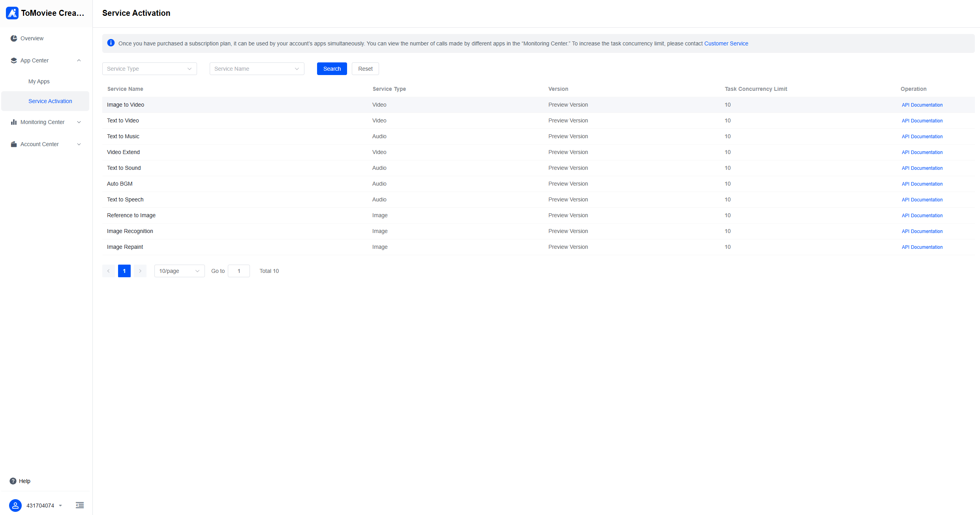
Task: Click the ToMoviee logo icon
Action: (x=12, y=13)
